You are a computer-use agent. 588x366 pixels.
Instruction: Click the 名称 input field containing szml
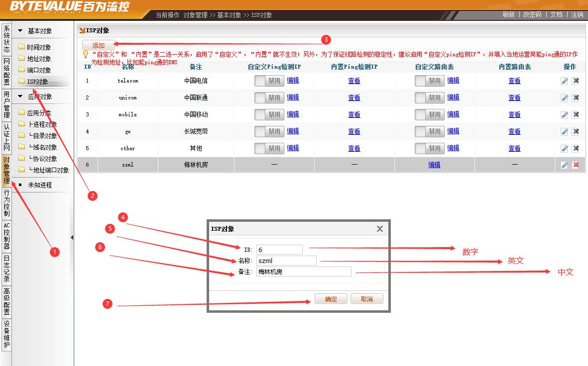[x=286, y=261]
